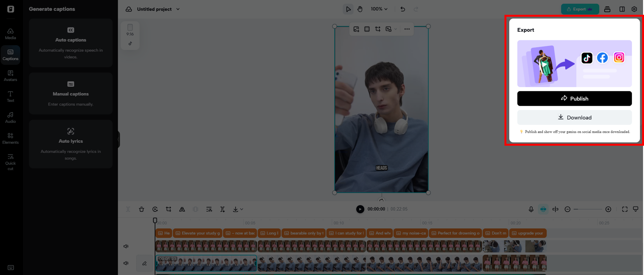The height and width of the screenshot is (275, 644).
Task: Click the transcript-based editing scissors icon
Action: [x=209, y=209]
